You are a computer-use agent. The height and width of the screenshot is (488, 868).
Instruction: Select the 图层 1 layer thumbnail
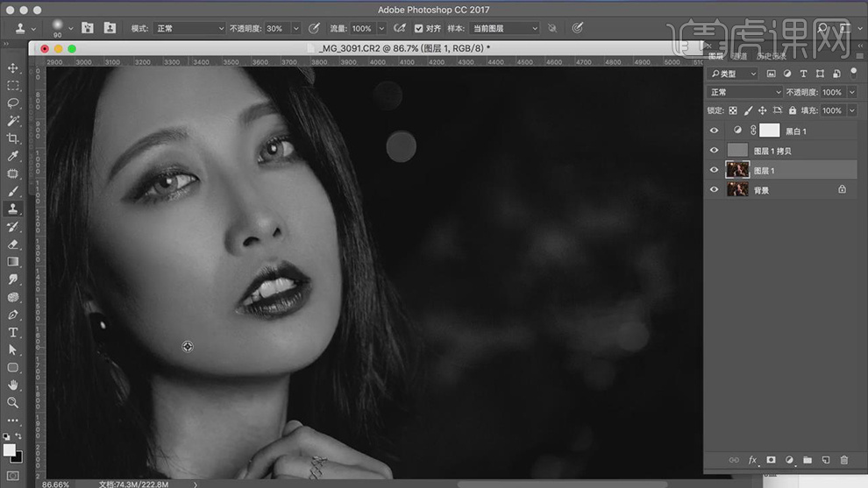(737, 170)
